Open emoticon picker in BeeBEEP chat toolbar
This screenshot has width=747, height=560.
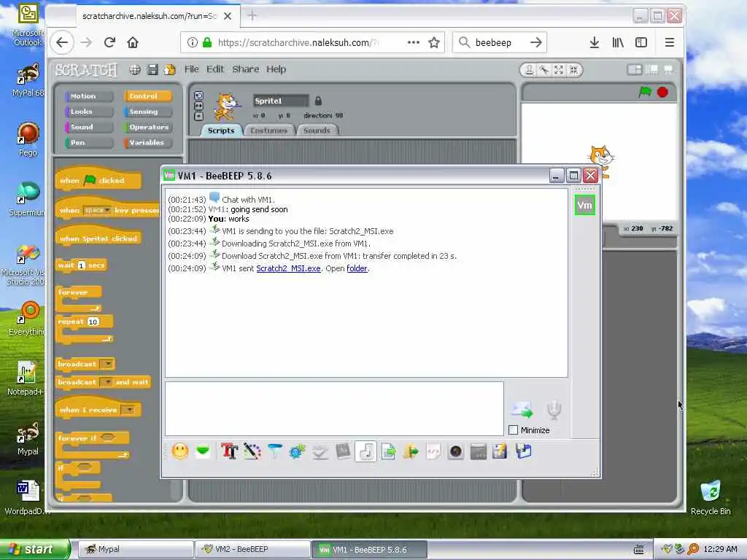tap(180, 451)
